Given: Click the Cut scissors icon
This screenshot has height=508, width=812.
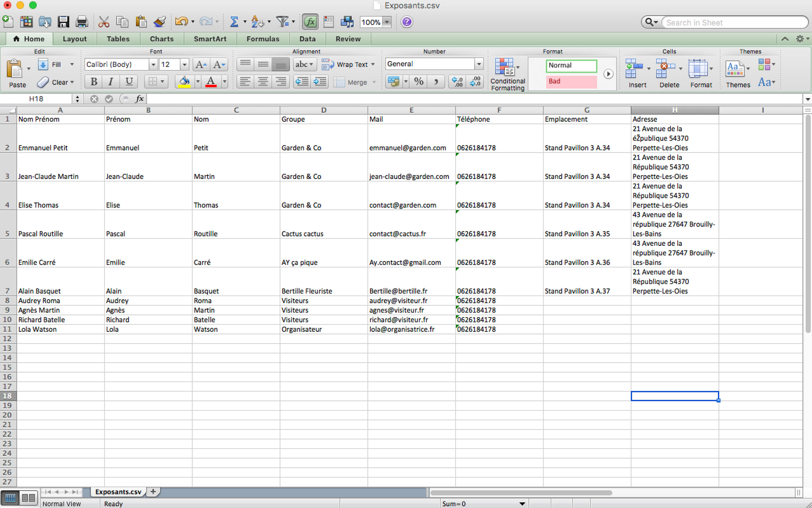Looking at the screenshot, I should pyautogui.click(x=103, y=22).
